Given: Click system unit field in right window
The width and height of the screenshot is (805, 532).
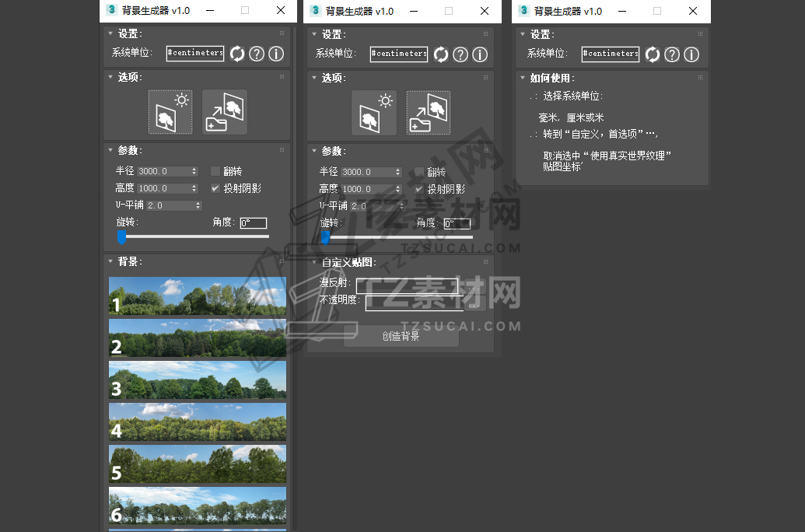Looking at the screenshot, I should point(611,54).
